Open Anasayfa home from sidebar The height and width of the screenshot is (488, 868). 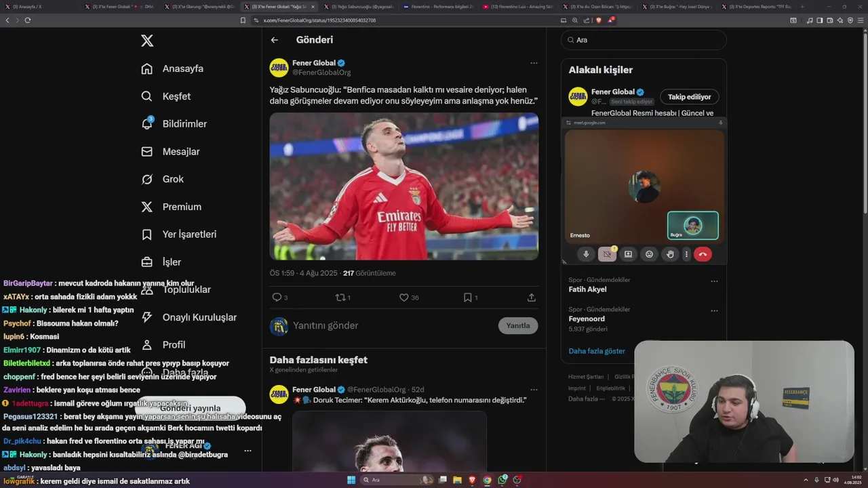point(172,68)
